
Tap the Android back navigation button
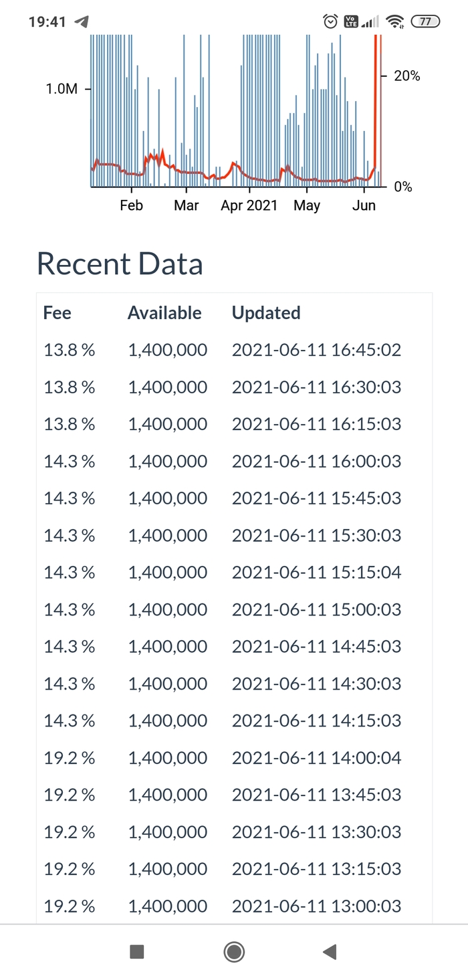click(x=329, y=952)
